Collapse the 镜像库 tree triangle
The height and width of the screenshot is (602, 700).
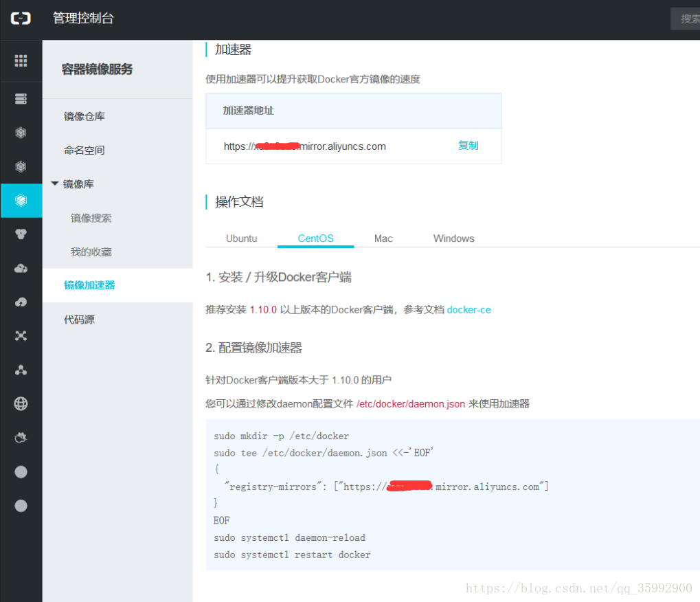pos(55,183)
